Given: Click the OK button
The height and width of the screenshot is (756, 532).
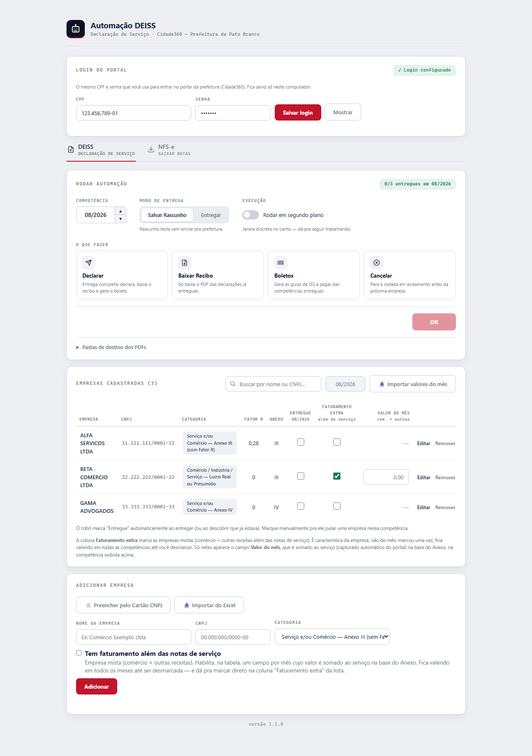Looking at the screenshot, I should 434,322.
